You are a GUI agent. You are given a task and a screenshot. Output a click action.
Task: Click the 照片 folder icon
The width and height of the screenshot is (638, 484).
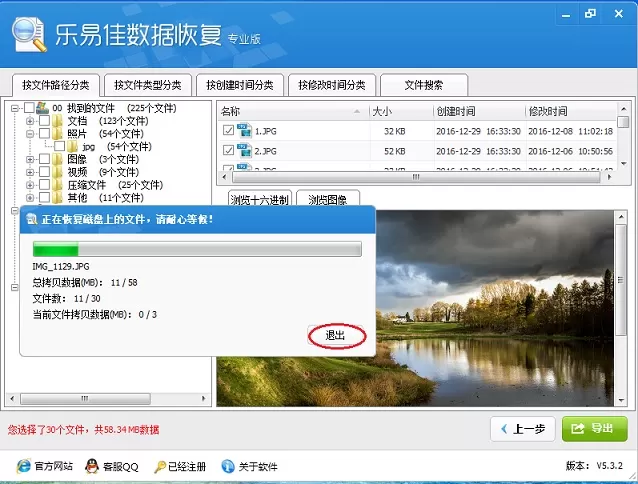(58, 133)
